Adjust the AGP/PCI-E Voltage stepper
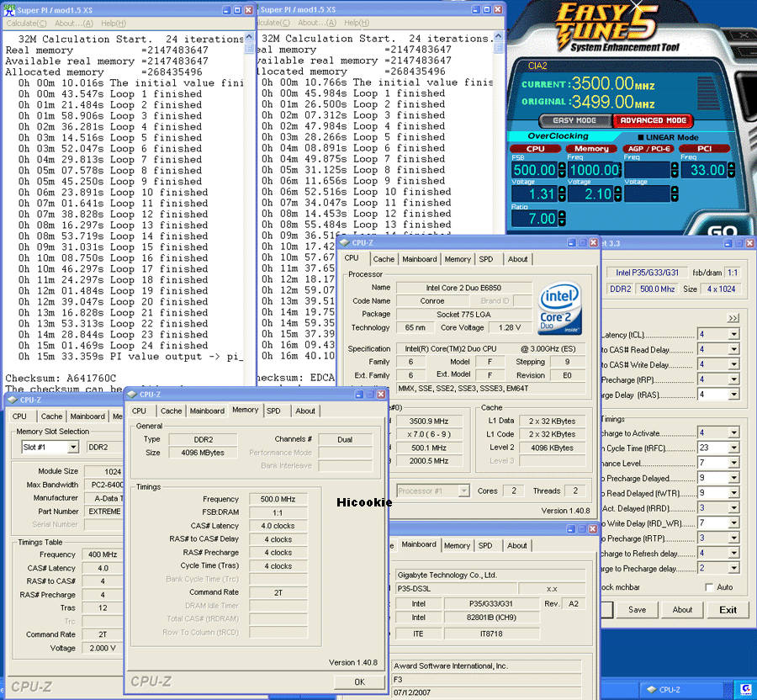This screenshot has height=700, width=757. point(675,194)
